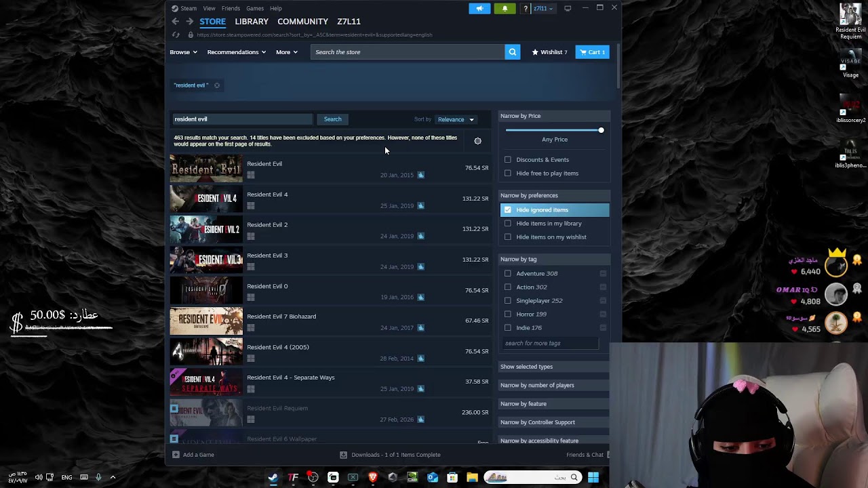Filter results by the Horror tag
The width and height of the screenshot is (868, 488).
click(x=508, y=314)
